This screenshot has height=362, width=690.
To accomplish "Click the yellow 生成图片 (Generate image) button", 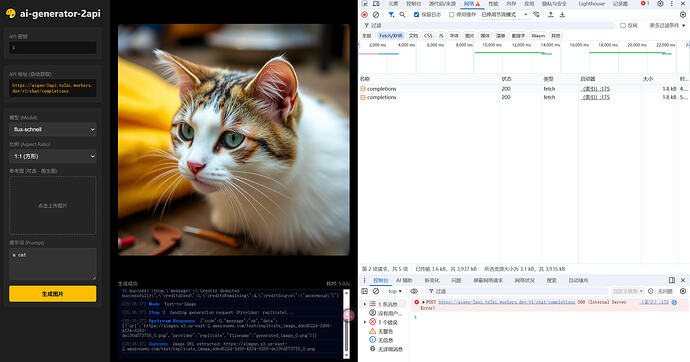I will pos(52,293).
